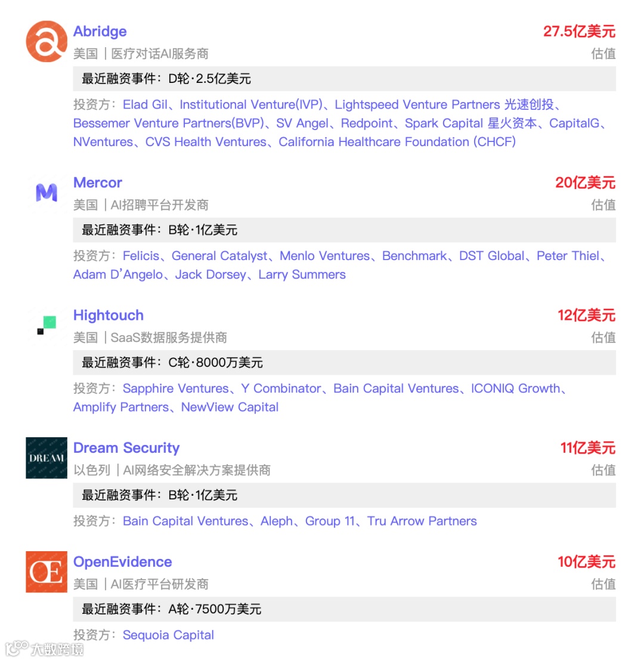Click the Dream Security dark logo
This screenshot has height=661, width=644.
click(47, 458)
